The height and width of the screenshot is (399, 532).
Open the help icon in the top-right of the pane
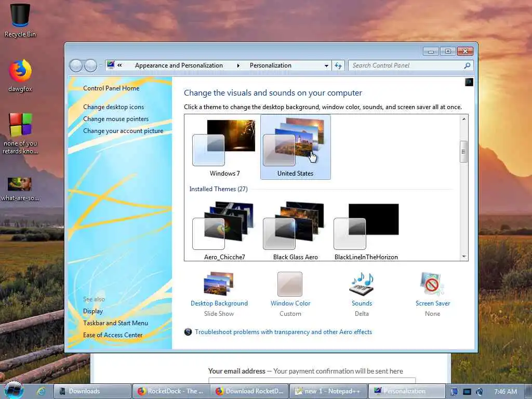(x=469, y=82)
